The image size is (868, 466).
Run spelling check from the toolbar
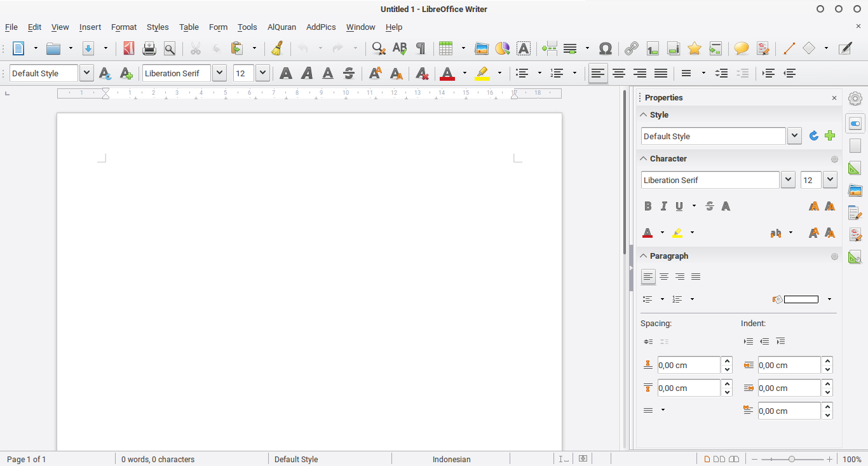point(399,48)
